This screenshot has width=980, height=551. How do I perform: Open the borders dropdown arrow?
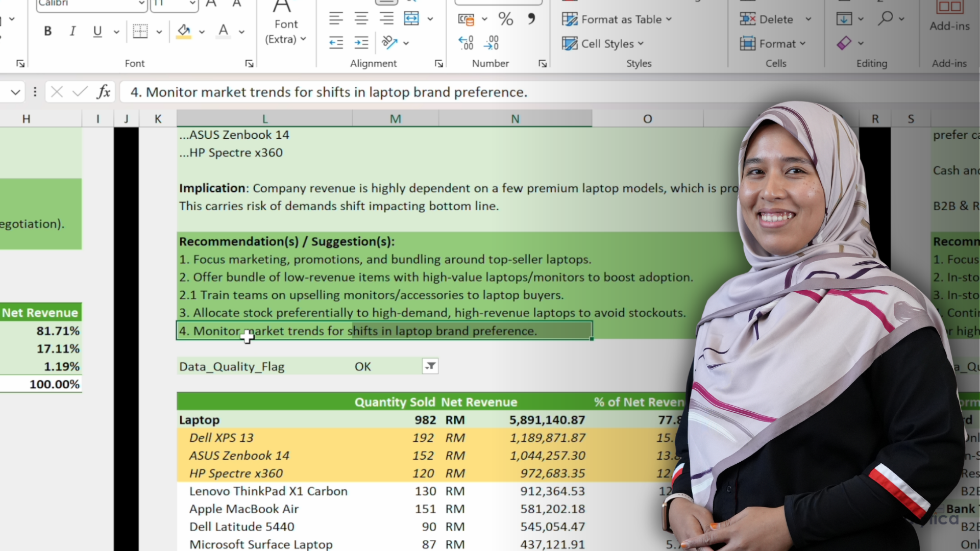[x=159, y=32]
